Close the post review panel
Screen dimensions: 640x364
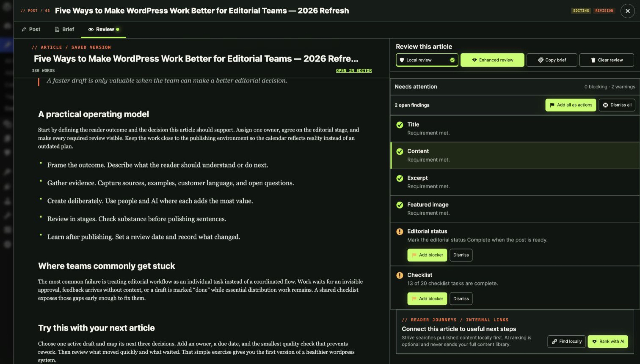627,11
